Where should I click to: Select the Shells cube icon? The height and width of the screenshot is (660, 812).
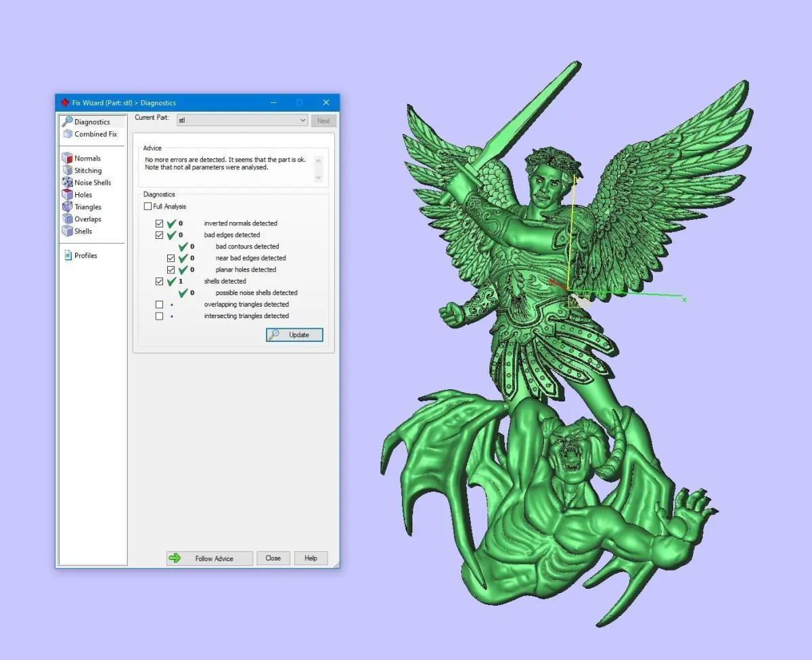67,232
